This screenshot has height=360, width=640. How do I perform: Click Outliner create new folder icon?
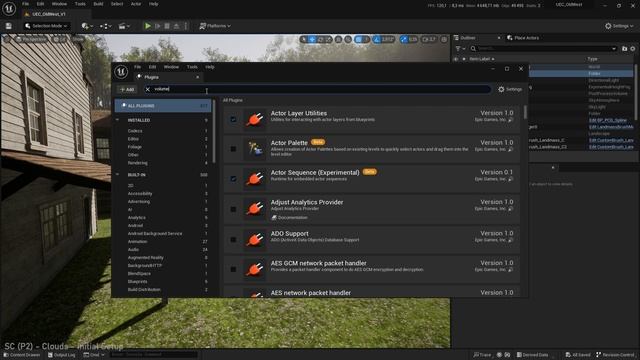click(624, 49)
